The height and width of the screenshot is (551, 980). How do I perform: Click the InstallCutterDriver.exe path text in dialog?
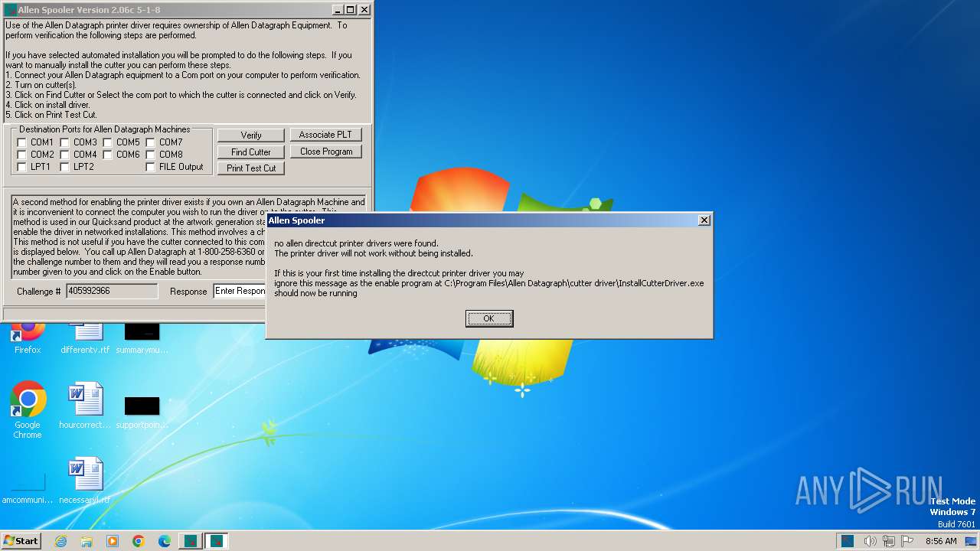pos(573,283)
